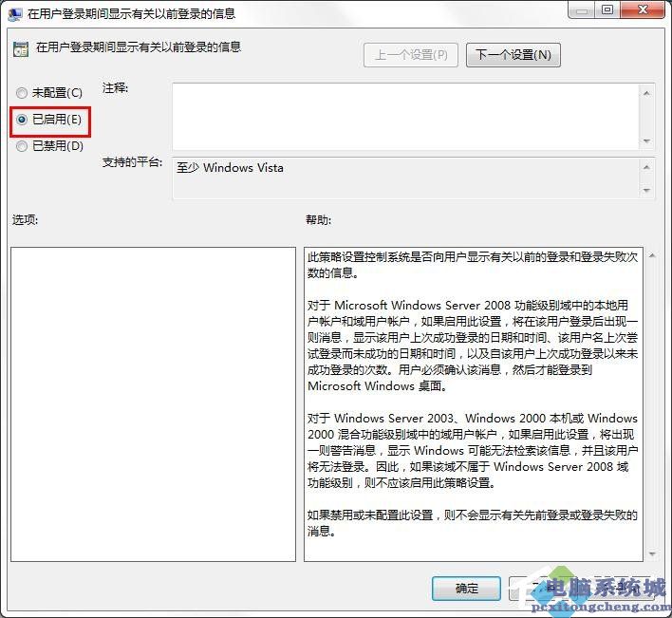
Task: Close the policy dialog window
Action: tap(643, 10)
